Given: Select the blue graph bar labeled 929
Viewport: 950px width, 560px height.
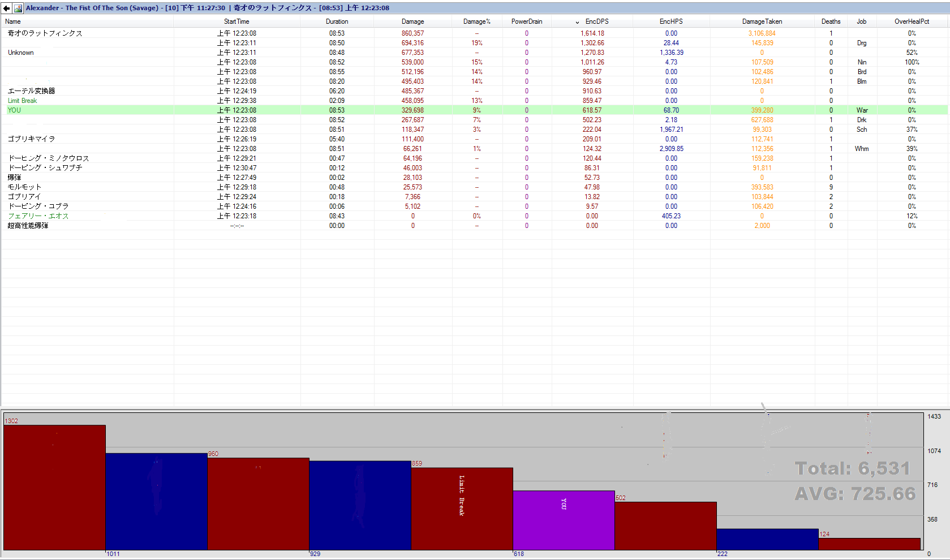Looking at the screenshot, I should point(360,505).
